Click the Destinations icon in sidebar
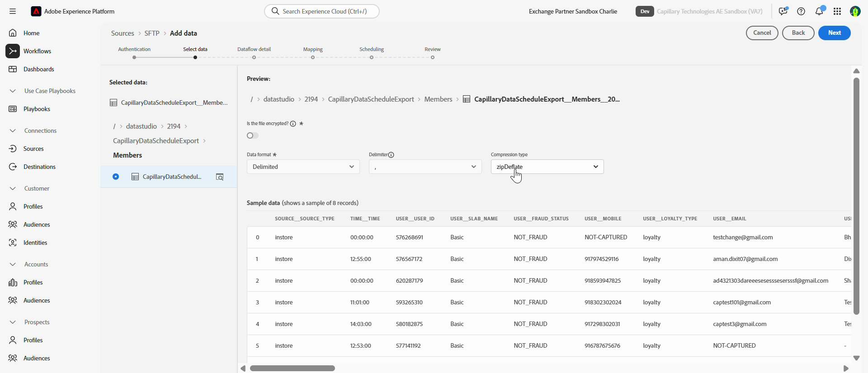 click(x=13, y=167)
